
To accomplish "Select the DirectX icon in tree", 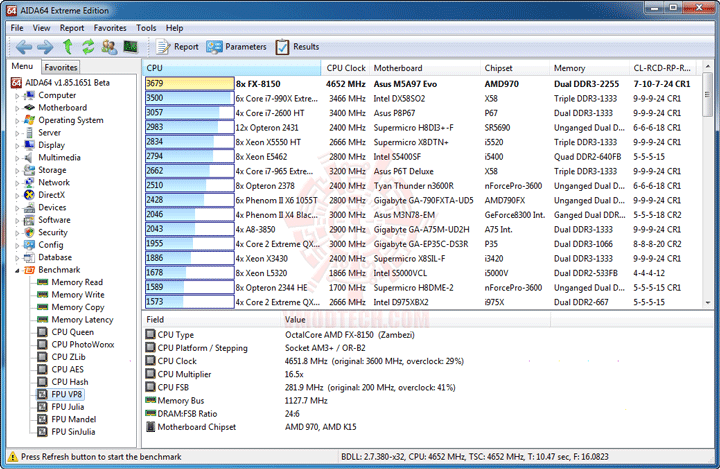I will point(29,195).
